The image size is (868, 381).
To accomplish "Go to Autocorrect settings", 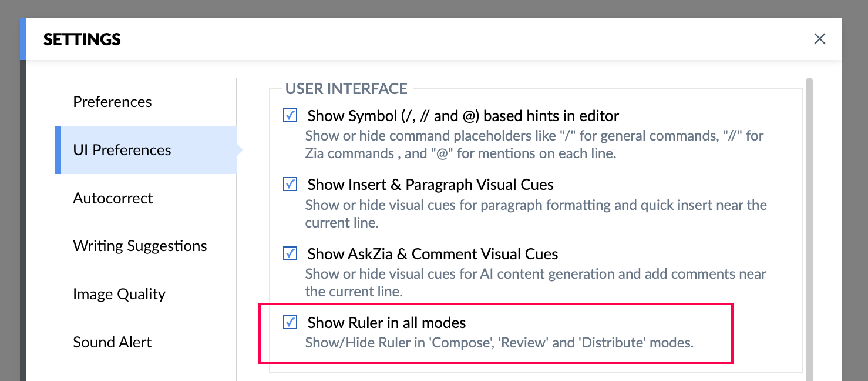I will click(x=113, y=198).
